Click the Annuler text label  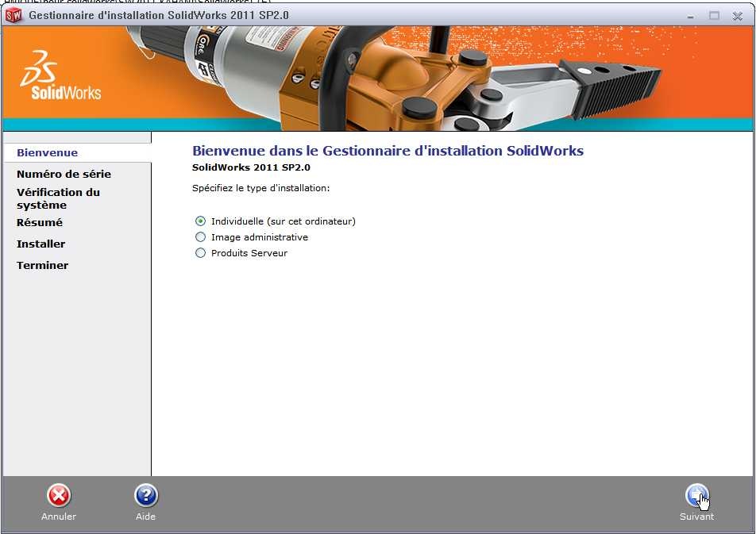pos(59,517)
